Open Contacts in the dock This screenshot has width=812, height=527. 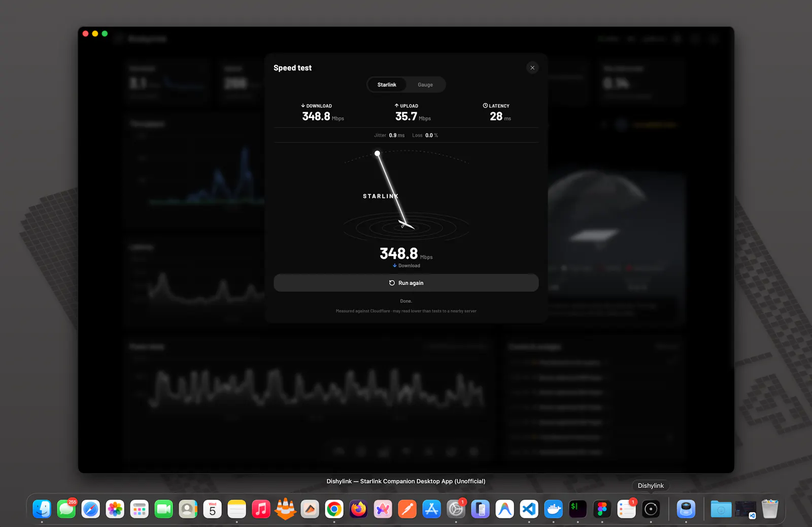[188, 509]
